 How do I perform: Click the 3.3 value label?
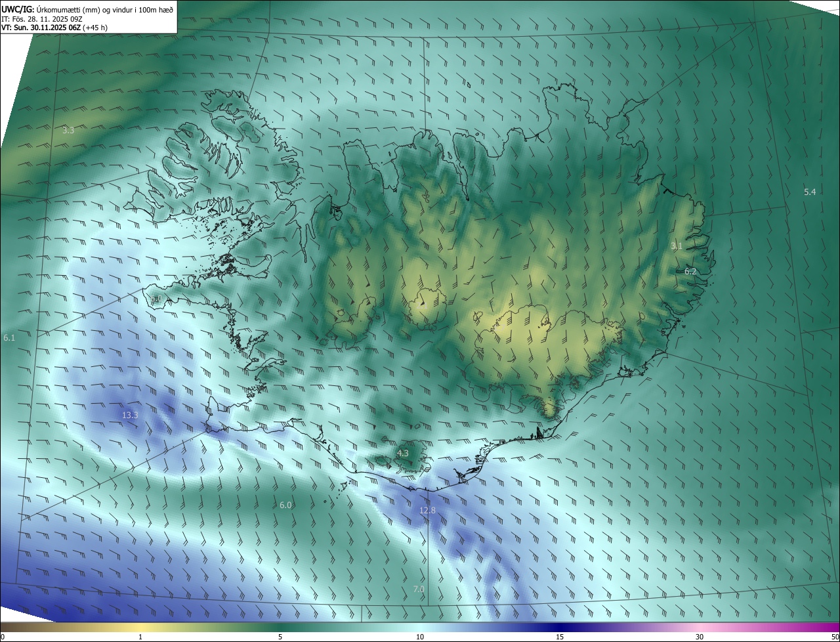pyautogui.click(x=68, y=130)
